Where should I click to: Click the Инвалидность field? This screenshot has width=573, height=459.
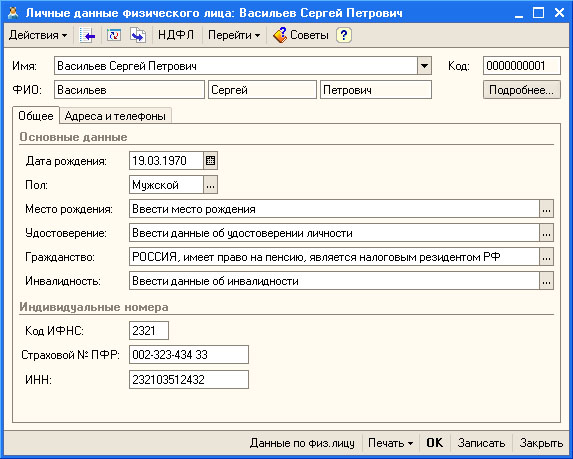point(334,281)
